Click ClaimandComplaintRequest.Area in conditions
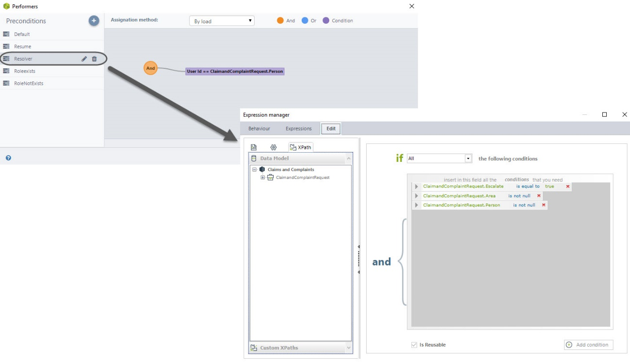 pyautogui.click(x=459, y=196)
